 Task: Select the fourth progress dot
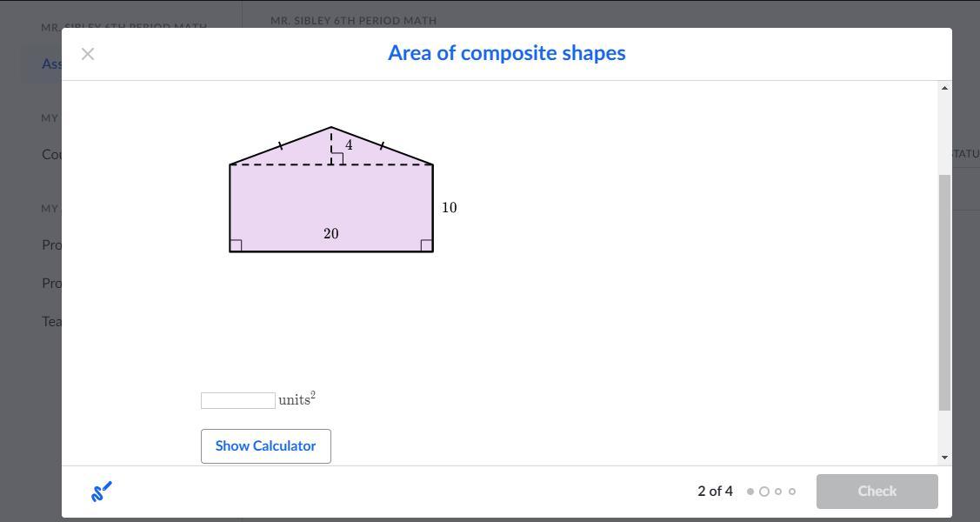coord(792,492)
